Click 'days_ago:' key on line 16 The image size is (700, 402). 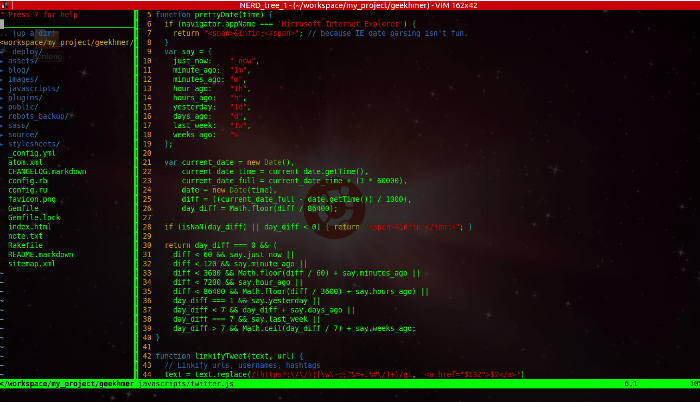coord(192,116)
